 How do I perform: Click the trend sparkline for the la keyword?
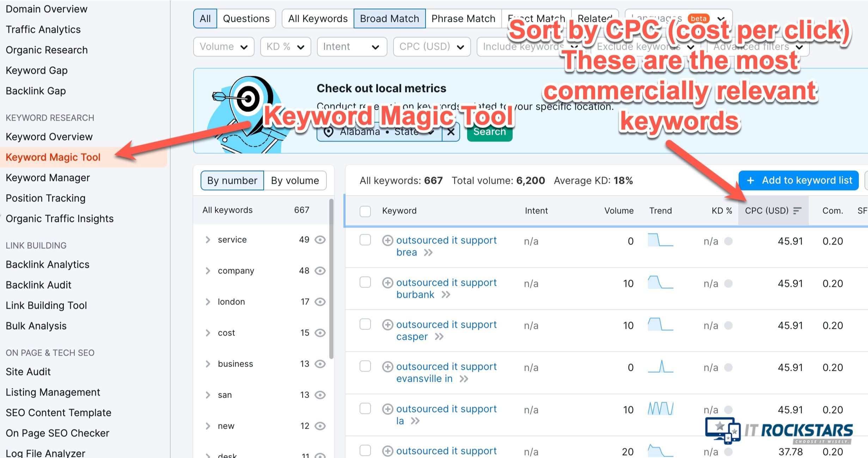tap(660, 409)
